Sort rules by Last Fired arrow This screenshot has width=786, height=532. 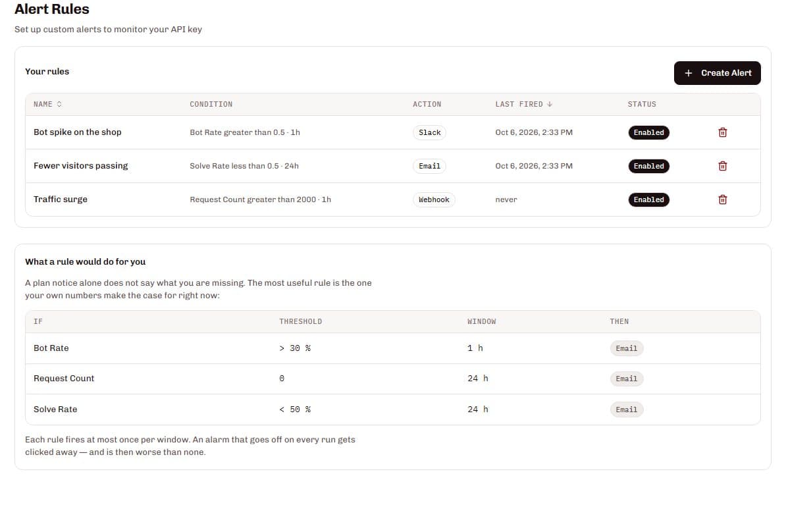(550, 104)
